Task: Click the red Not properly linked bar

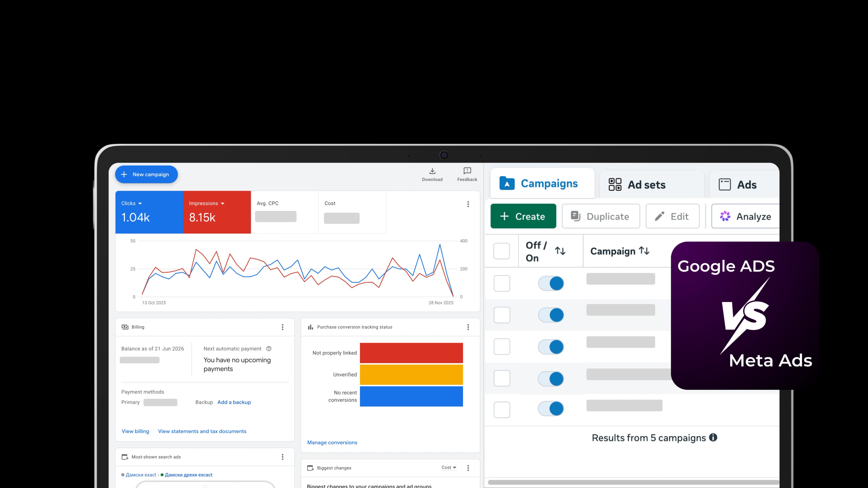Action: (x=411, y=353)
